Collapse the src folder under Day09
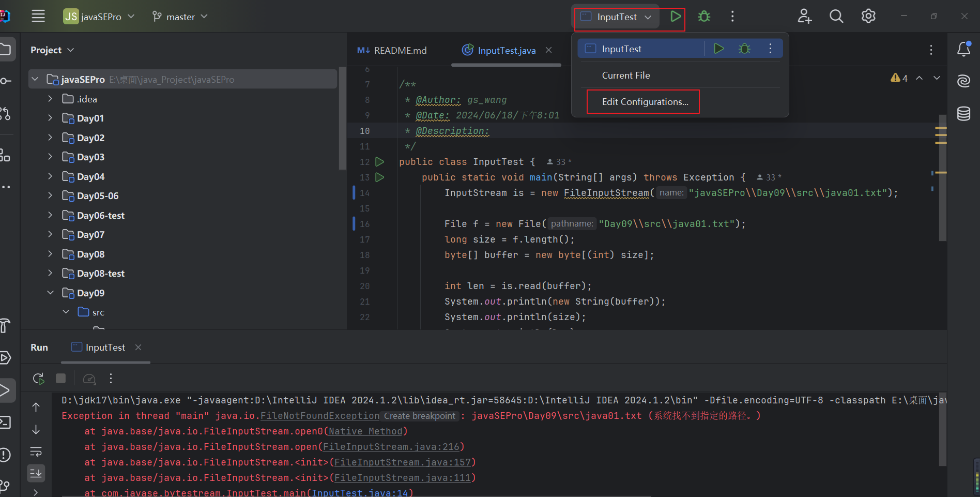Image resolution: width=980 pixels, height=497 pixels. [x=66, y=312]
